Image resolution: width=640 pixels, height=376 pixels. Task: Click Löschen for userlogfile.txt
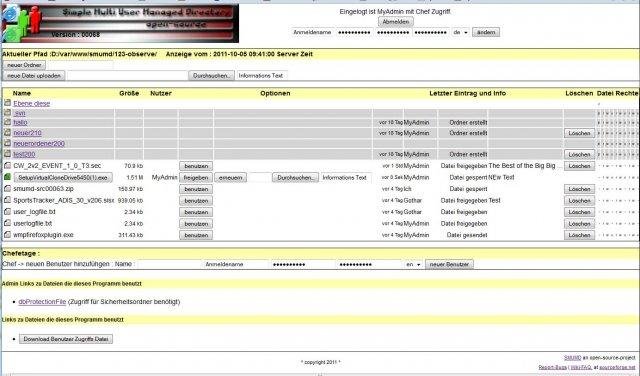click(x=579, y=224)
